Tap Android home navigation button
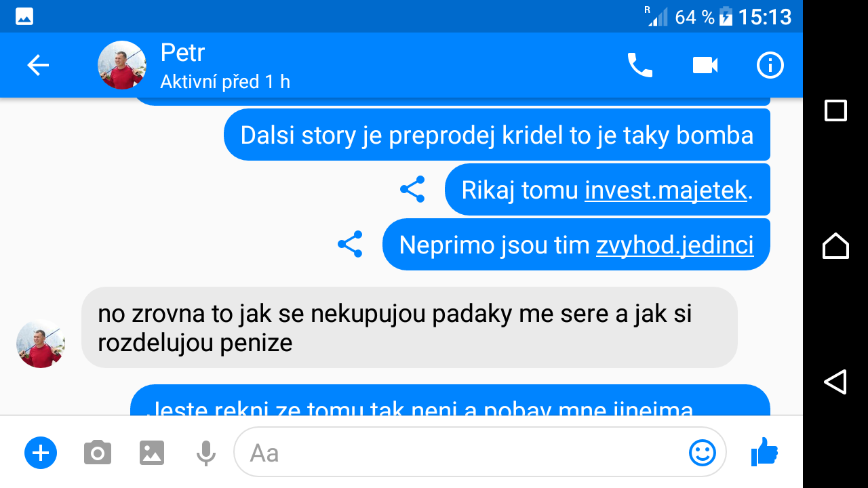868x488 pixels. tap(835, 245)
